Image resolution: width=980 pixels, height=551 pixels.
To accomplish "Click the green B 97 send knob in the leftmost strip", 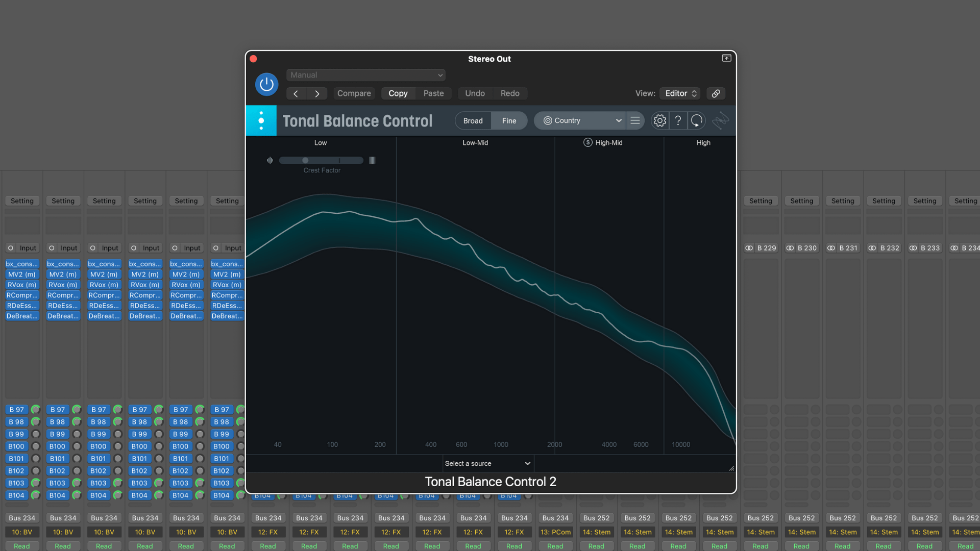I will [36, 410].
